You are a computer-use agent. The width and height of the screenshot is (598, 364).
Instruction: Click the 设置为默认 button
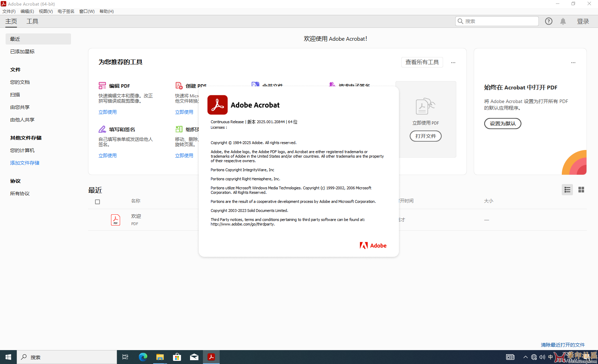pos(502,124)
